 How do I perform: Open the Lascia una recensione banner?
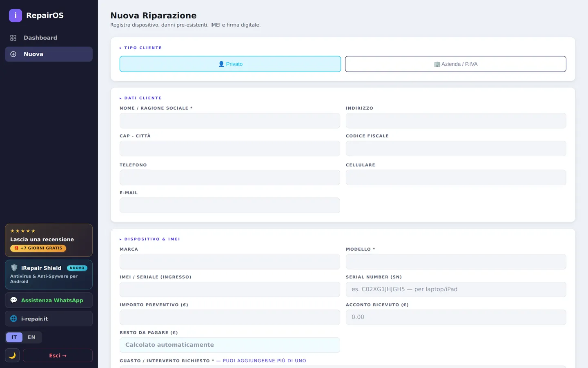click(x=49, y=240)
